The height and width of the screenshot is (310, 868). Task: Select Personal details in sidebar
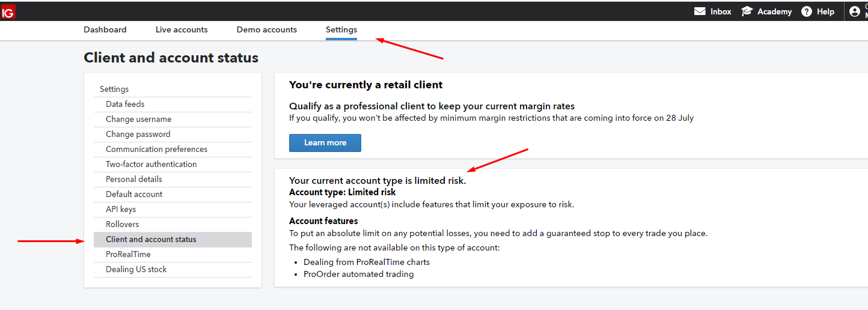tap(133, 180)
